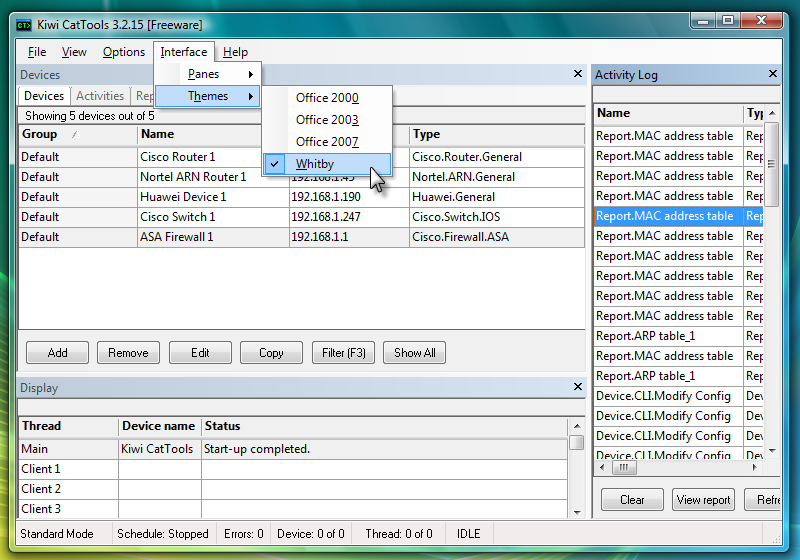The width and height of the screenshot is (800, 560).
Task: Sort devices by Type column header
Action: click(x=496, y=135)
